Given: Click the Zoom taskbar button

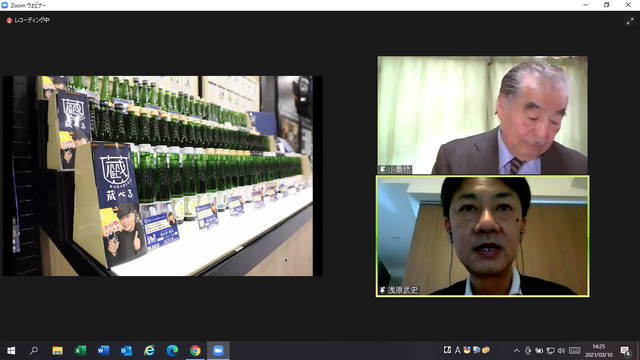Looking at the screenshot, I should 218,351.
